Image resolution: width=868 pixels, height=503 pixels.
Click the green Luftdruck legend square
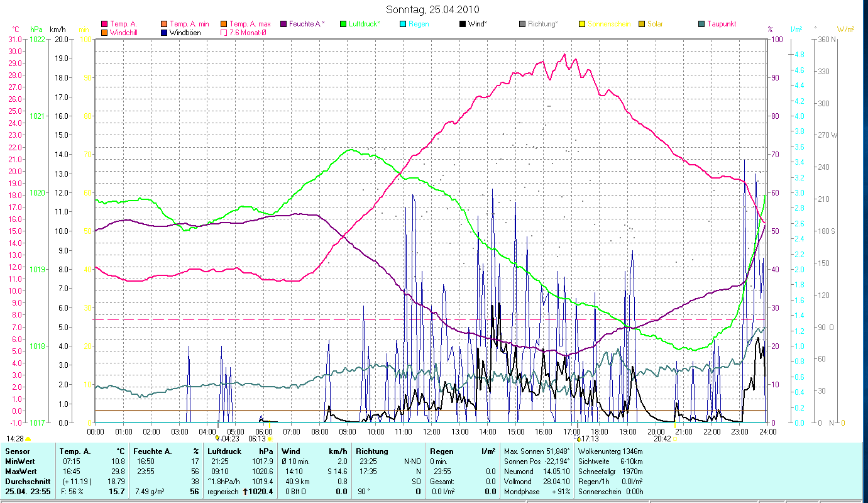(343, 24)
